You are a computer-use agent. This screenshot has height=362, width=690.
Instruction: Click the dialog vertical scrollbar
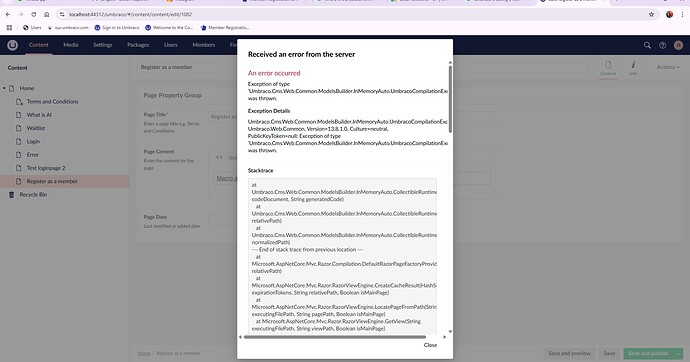[x=450, y=99]
